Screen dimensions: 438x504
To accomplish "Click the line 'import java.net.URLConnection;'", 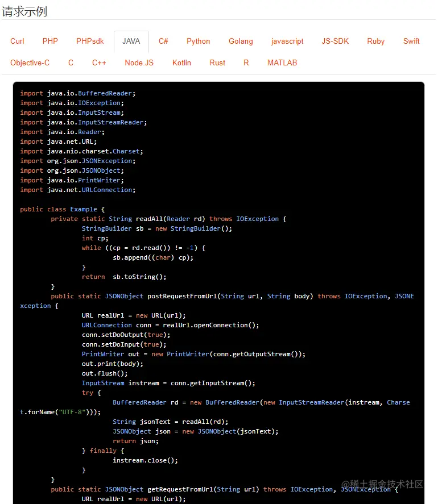I will pos(78,190).
